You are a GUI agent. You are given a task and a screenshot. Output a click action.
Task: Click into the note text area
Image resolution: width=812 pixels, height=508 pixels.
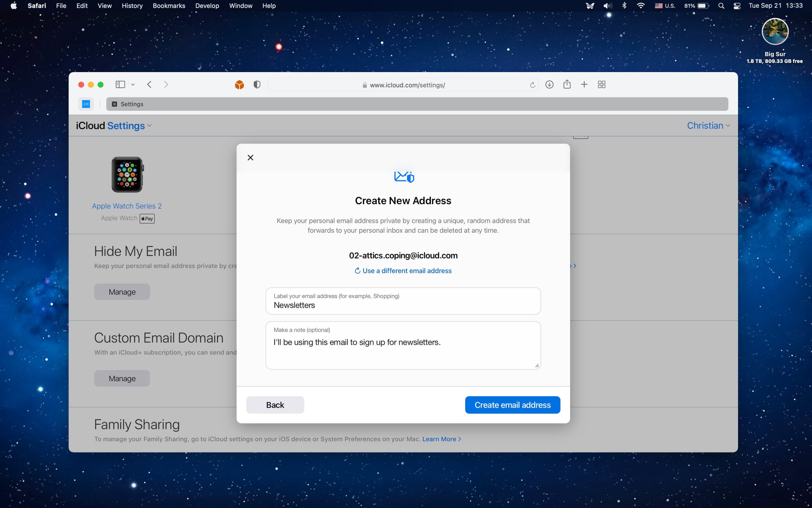coord(403,345)
